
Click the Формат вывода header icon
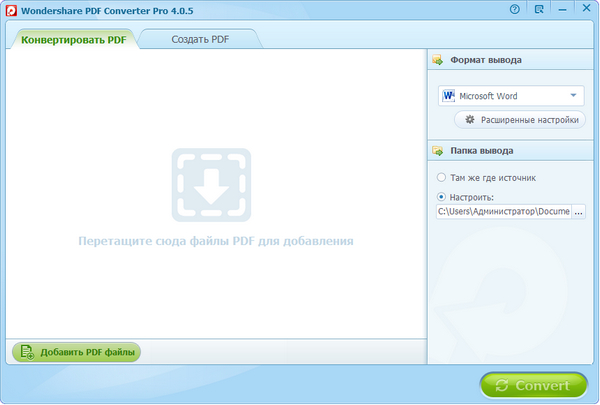tap(437, 60)
